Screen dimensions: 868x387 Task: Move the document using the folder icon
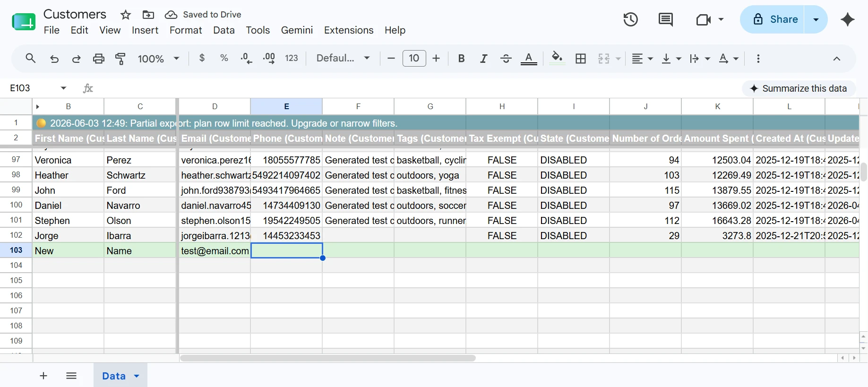click(148, 15)
